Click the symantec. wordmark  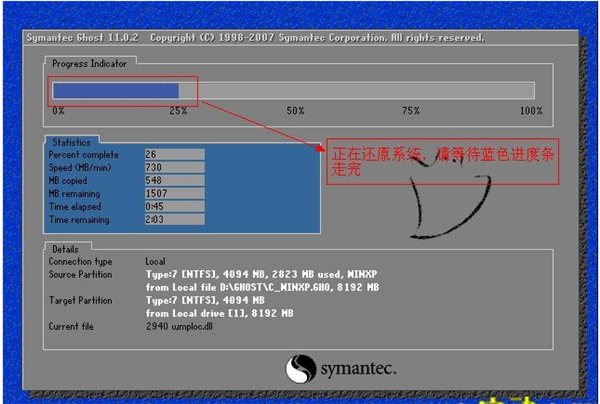[x=359, y=369]
